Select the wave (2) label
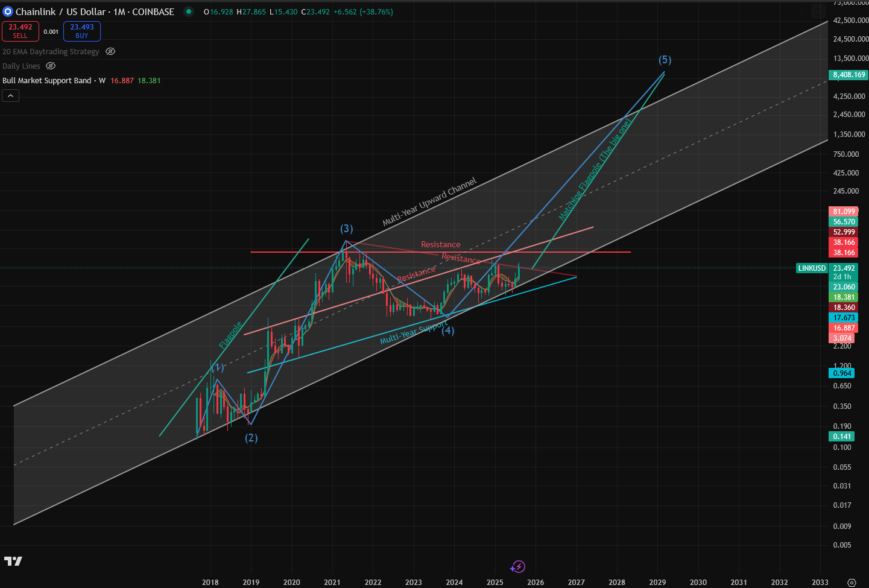Viewport: 869px width, 588px height. (251, 438)
